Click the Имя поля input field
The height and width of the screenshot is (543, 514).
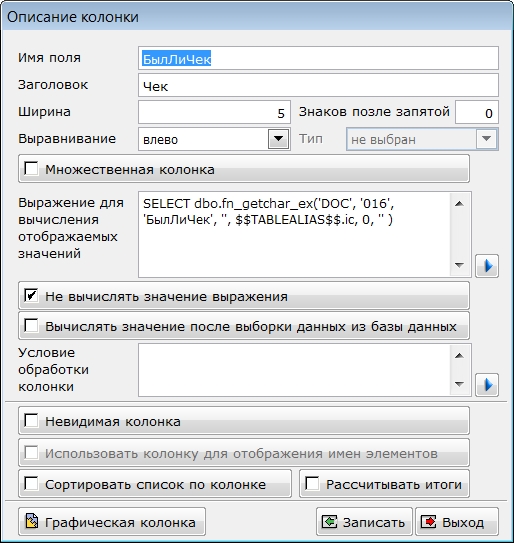tap(318, 58)
